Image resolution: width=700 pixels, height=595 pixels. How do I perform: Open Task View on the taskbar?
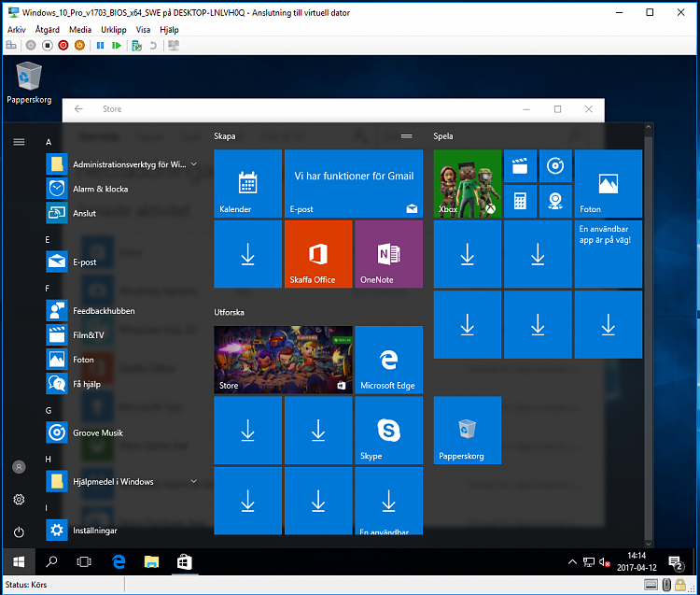pos(84,562)
